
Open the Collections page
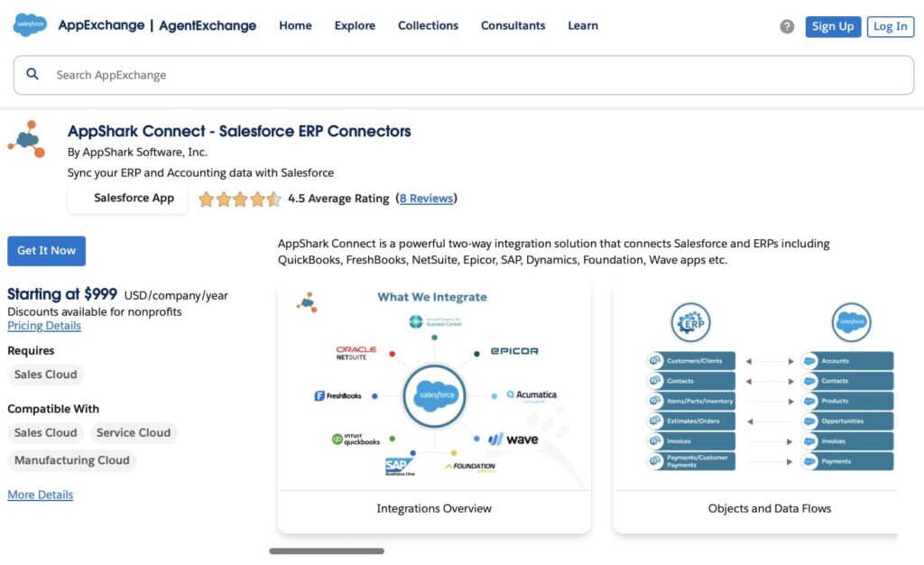(428, 25)
